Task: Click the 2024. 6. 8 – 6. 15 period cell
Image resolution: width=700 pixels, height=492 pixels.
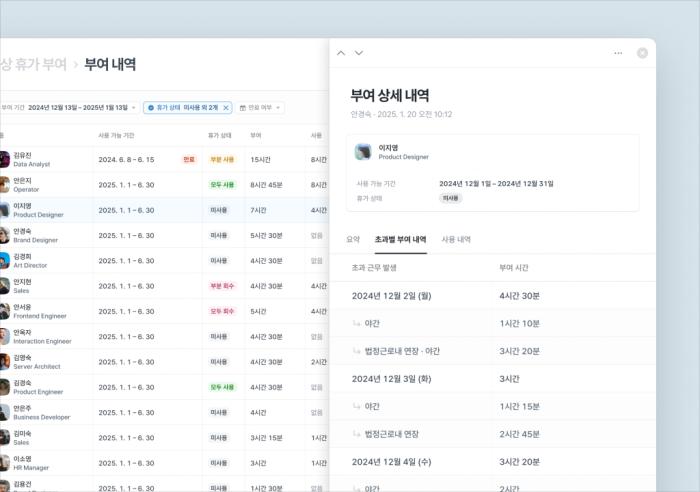Action: (x=126, y=159)
